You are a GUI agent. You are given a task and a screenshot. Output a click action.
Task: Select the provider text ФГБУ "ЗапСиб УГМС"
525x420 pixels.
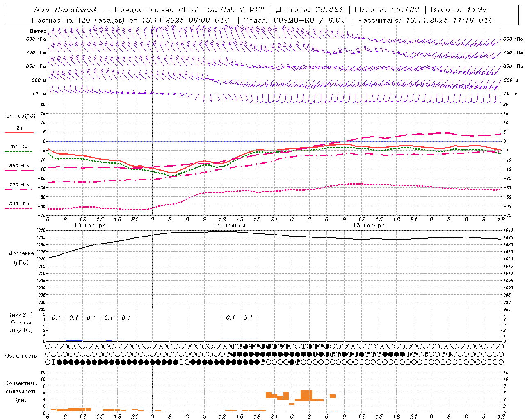coord(221,10)
